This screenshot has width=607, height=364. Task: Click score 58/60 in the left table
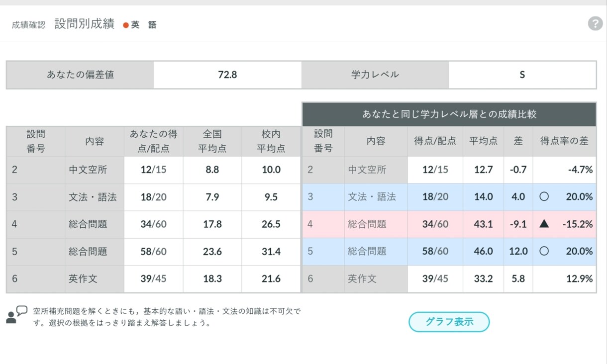click(153, 252)
